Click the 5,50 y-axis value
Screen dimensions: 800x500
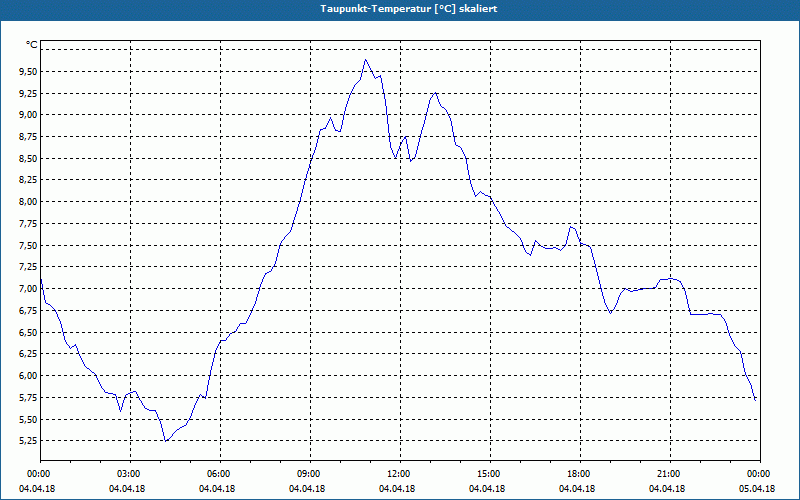tap(28, 419)
